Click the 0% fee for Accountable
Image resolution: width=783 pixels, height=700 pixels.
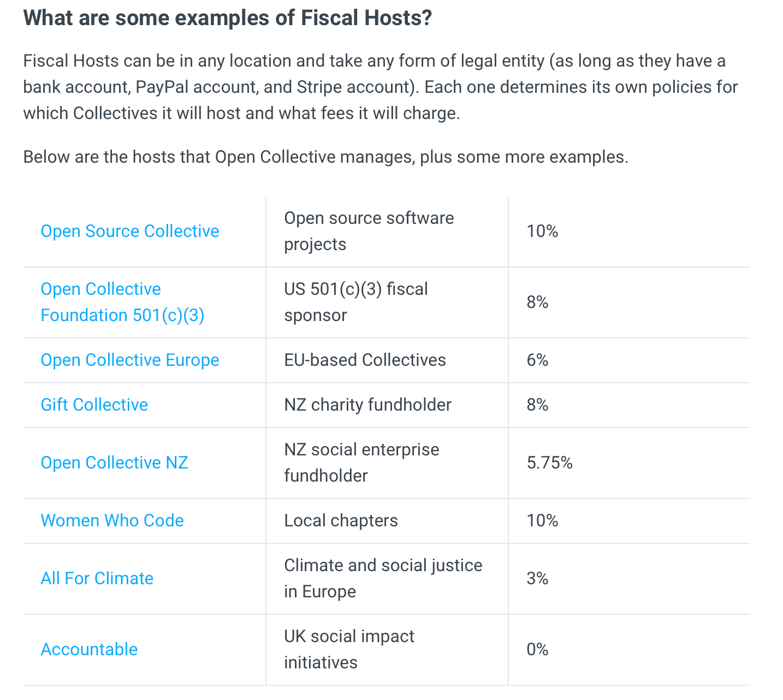coord(538,649)
